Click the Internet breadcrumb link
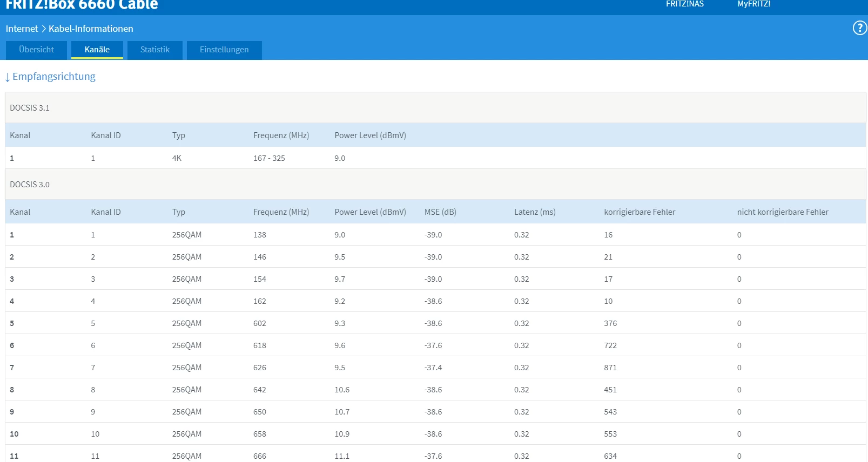868x462 pixels. (22, 29)
